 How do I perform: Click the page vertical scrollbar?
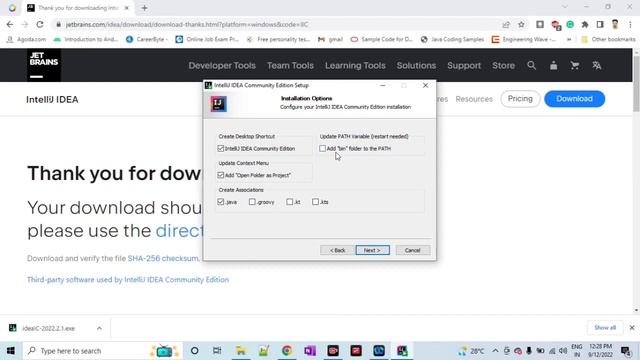pyautogui.click(x=636, y=84)
